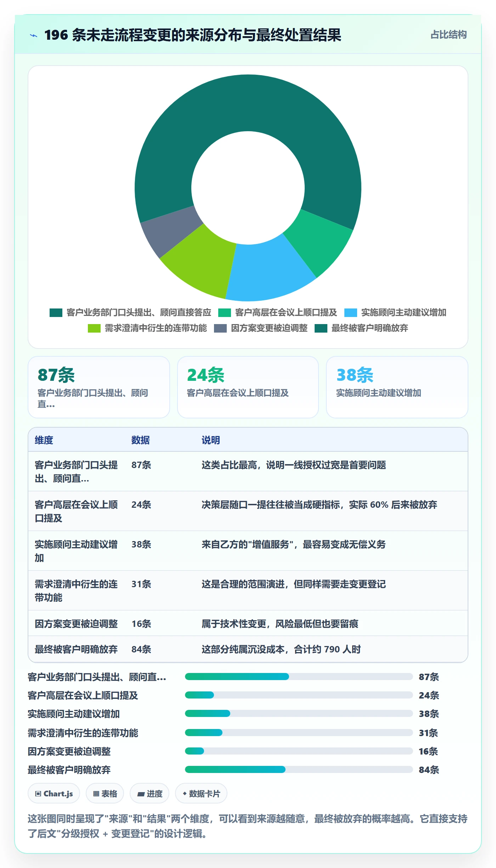Image resolution: width=496 pixels, height=868 pixels.
Task: Click the grid icon in 表格 tag
Action: coord(96,794)
